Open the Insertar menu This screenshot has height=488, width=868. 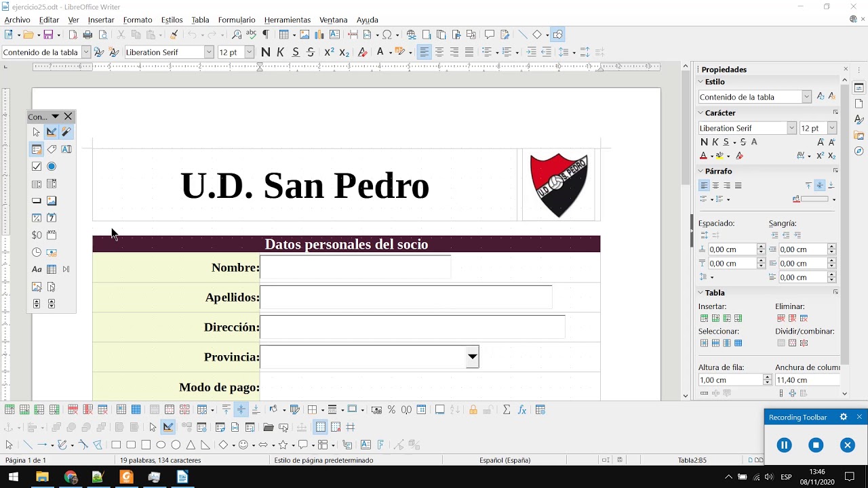coord(101,20)
